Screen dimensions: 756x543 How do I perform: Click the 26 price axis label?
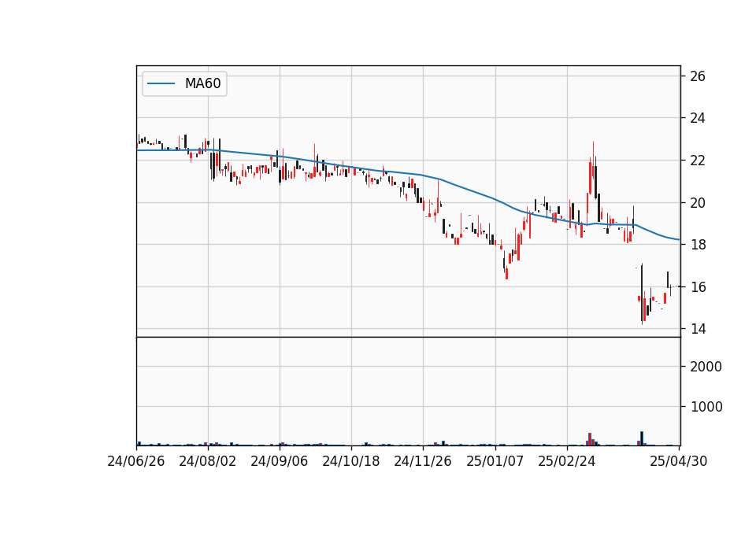[x=697, y=76]
